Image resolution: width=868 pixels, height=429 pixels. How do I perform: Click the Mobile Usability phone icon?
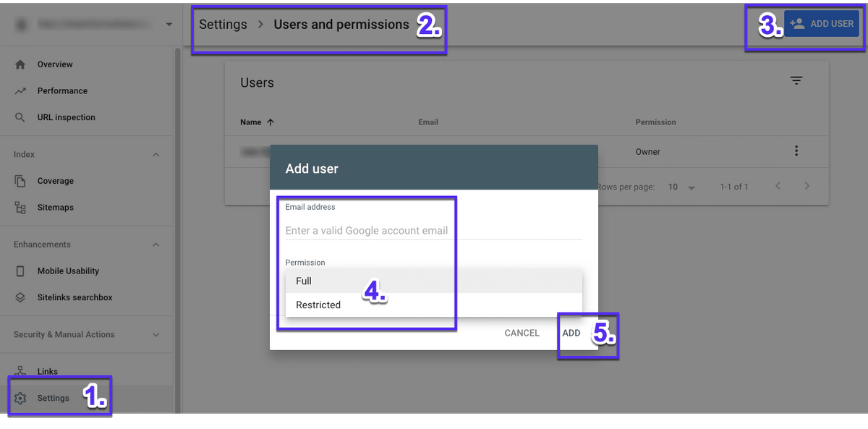click(20, 271)
